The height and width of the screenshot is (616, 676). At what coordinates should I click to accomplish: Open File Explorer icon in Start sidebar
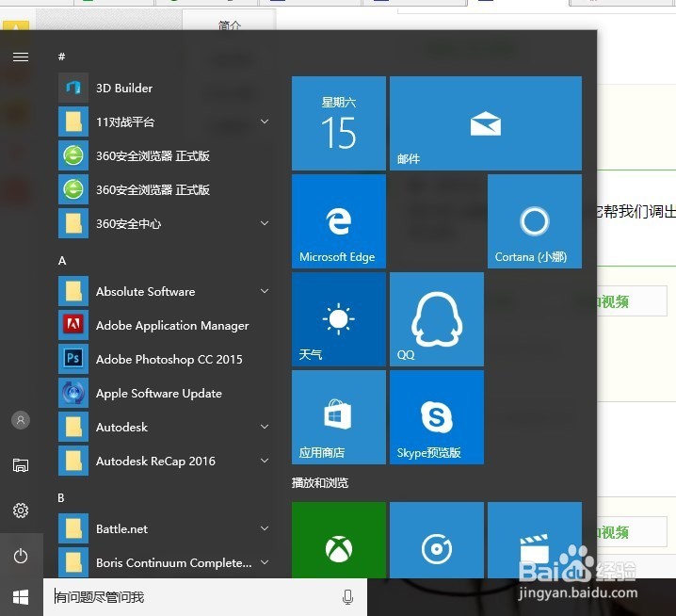click(x=21, y=465)
